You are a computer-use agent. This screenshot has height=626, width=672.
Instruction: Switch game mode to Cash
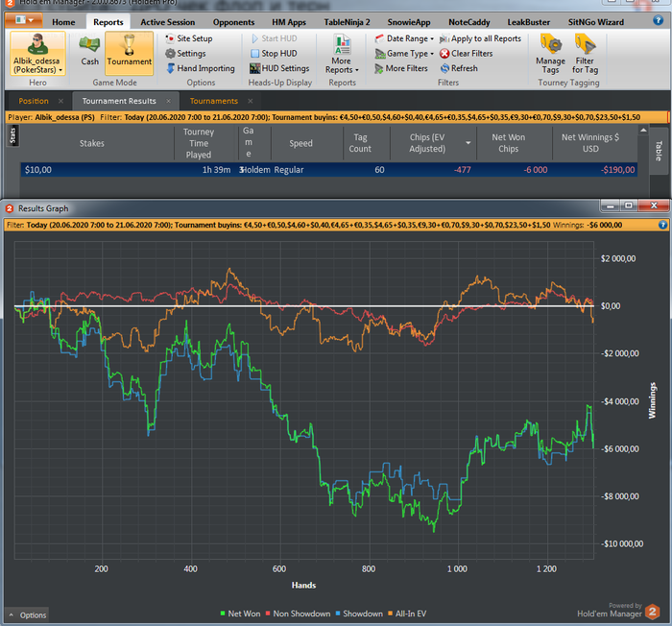[89, 51]
